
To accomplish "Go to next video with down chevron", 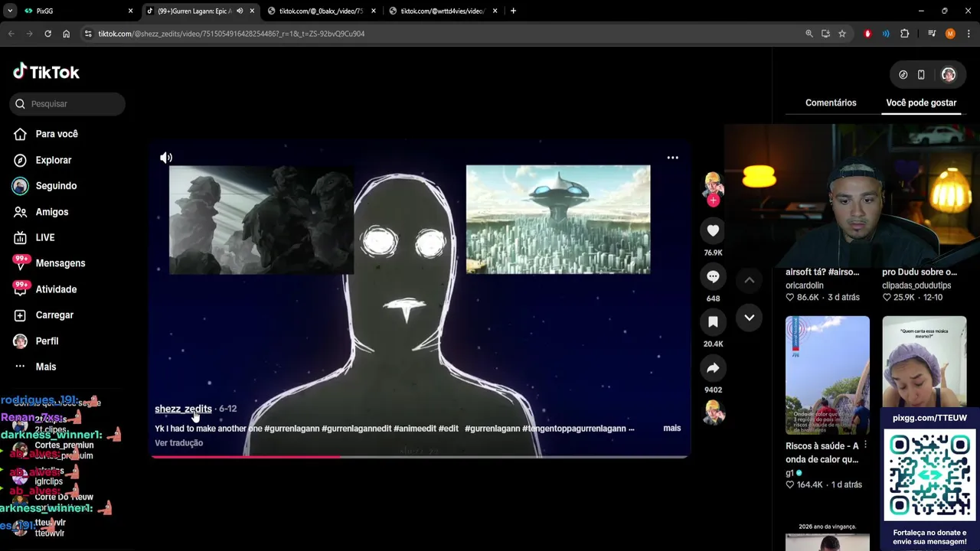I will click(750, 318).
